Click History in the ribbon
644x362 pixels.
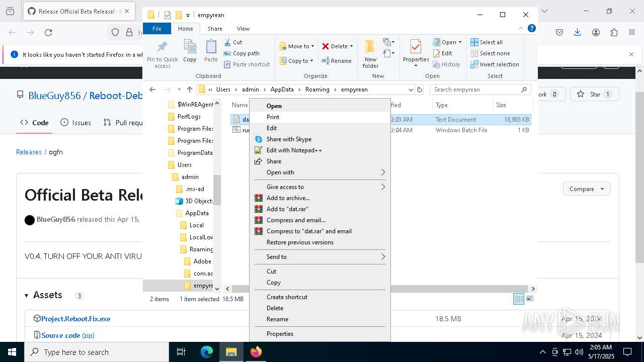446,64
